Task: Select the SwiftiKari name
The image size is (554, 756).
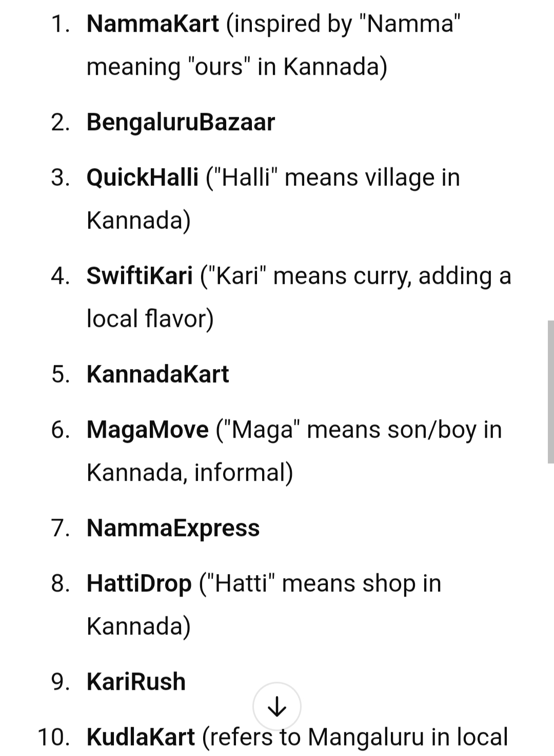Action: tap(140, 276)
